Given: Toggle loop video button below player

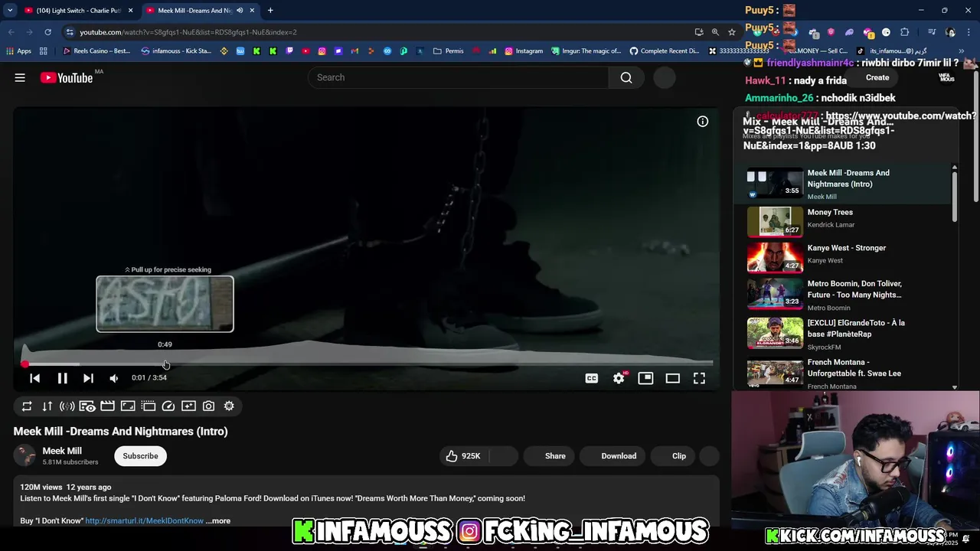Looking at the screenshot, I should tap(27, 406).
